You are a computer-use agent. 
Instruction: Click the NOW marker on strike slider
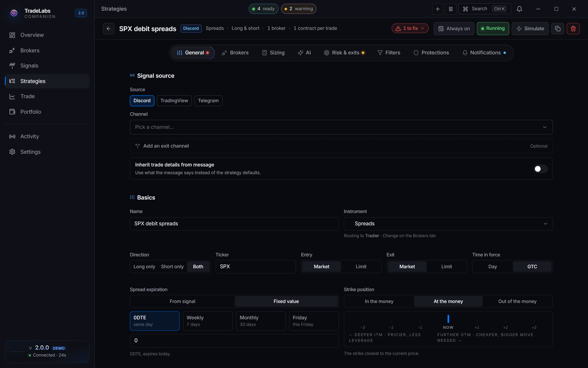(x=448, y=322)
